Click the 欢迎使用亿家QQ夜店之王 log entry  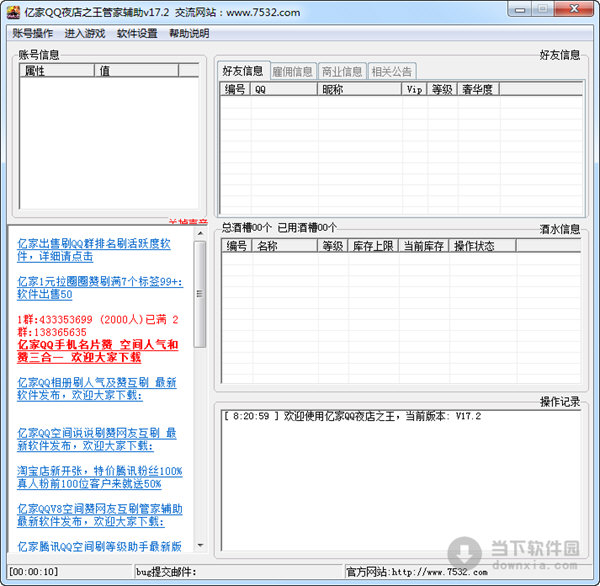(352, 416)
